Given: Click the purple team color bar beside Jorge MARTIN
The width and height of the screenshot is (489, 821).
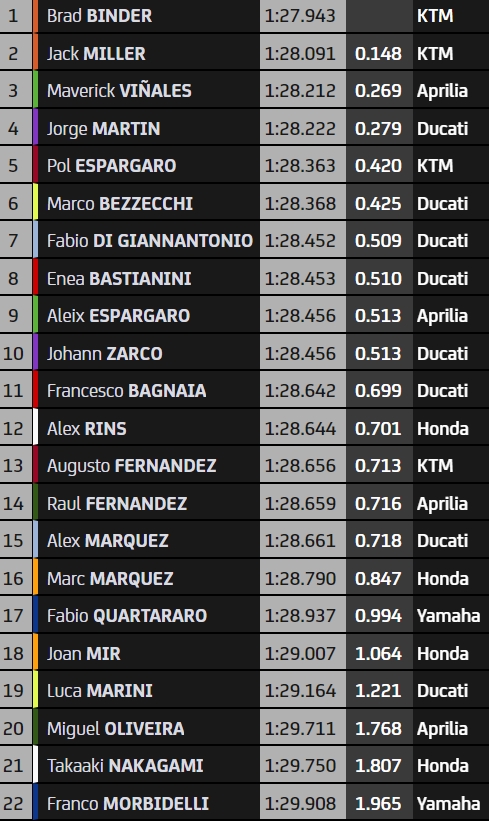Looking at the screenshot, I should 36,128.
